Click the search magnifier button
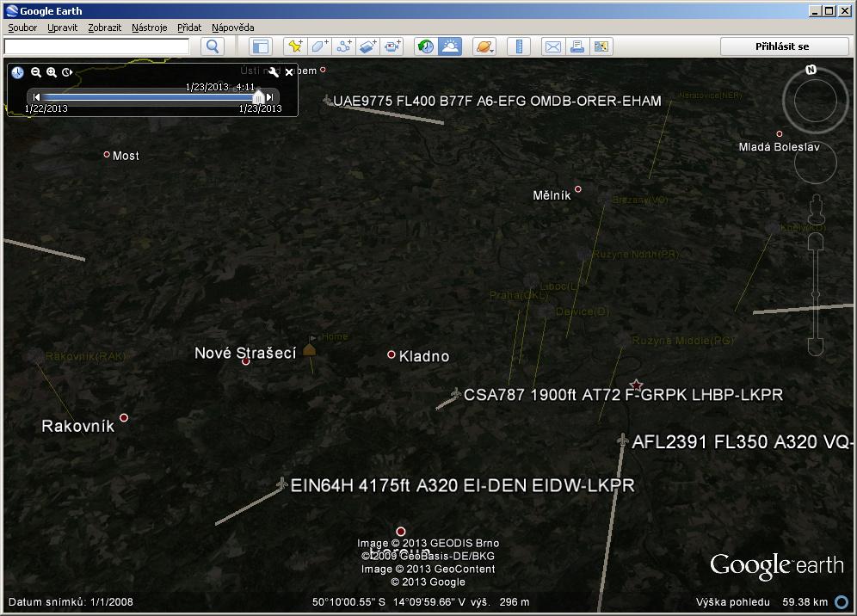The height and width of the screenshot is (616, 857). 213,46
